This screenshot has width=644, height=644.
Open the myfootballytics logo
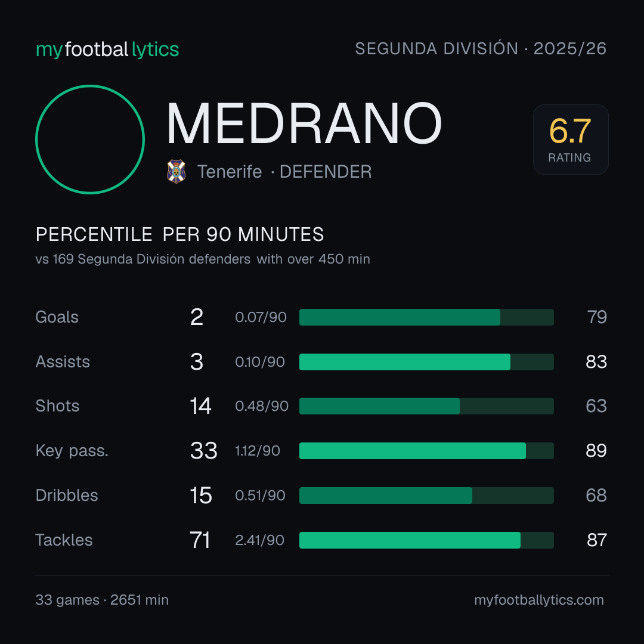coord(107,49)
